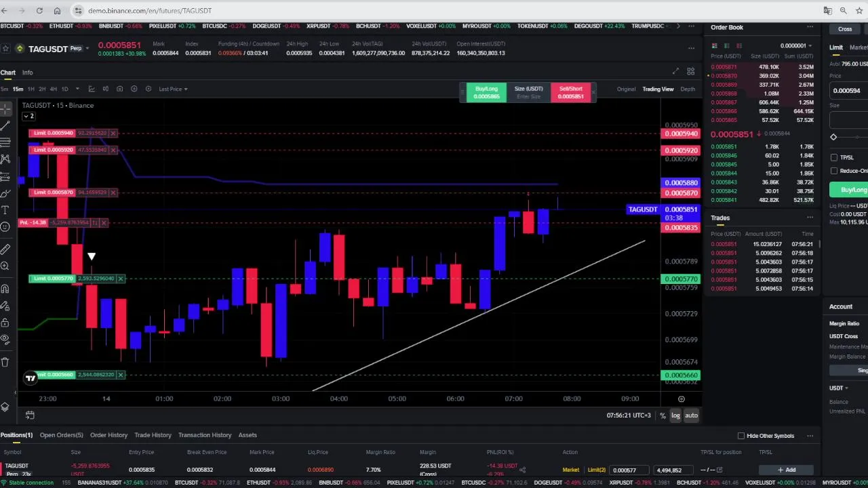Open Trades panel more options menu
This screenshot has height=488, width=868.
[810, 218]
